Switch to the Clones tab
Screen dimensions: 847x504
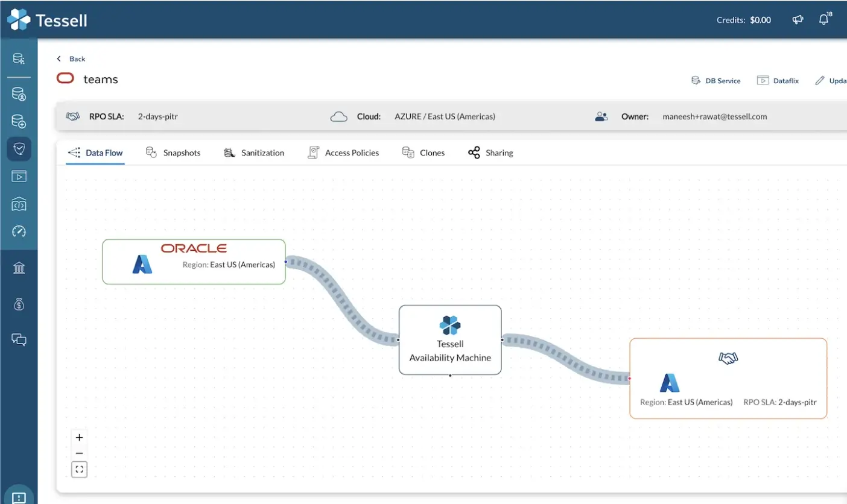point(423,153)
